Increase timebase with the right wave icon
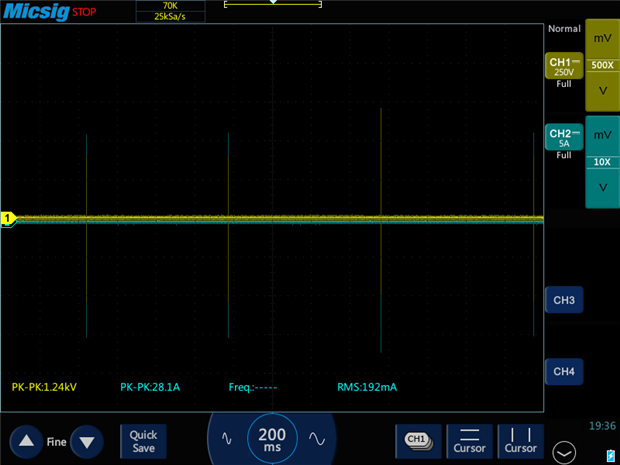 tap(317, 439)
